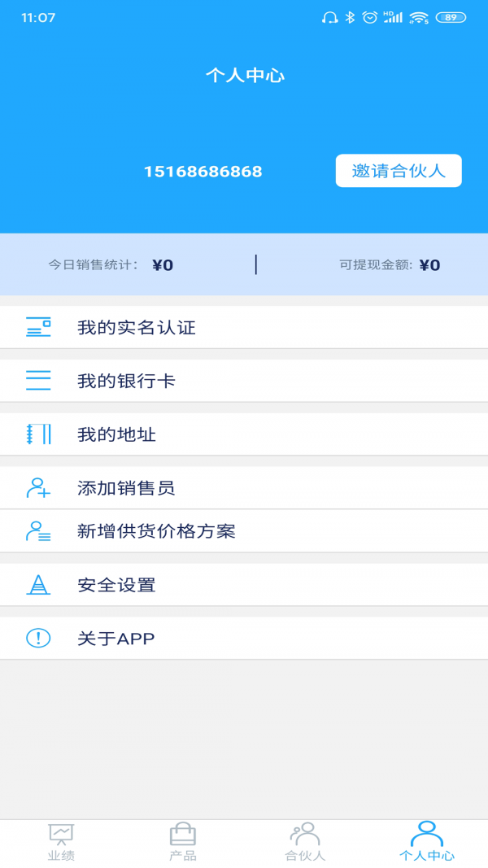Open 新增供货价格方案 row
Viewport: 488px width, 868px height.
click(244, 531)
